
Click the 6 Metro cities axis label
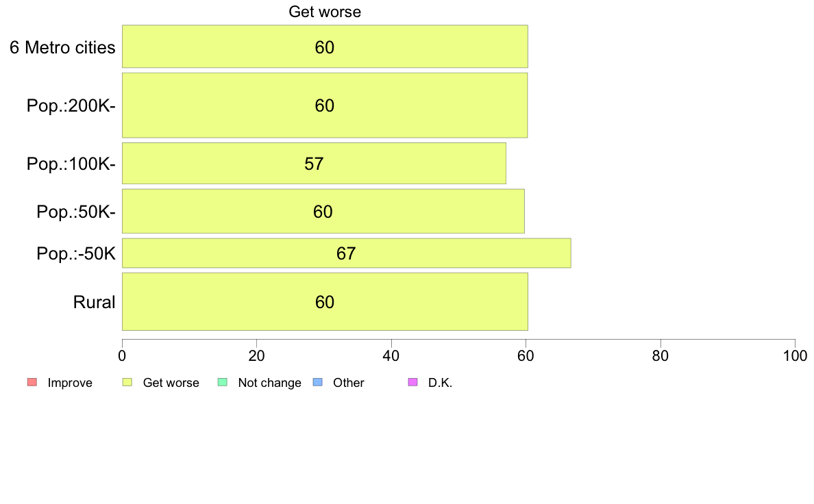pyautogui.click(x=62, y=47)
